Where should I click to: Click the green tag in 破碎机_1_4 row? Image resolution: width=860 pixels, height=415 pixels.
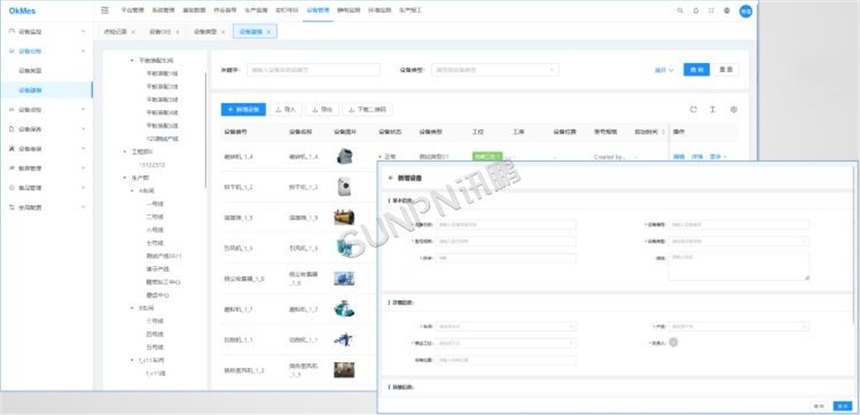click(x=487, y=157)
